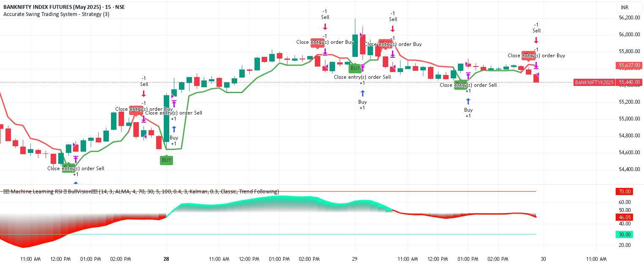This screenshot has height=265, width=644.
Task: Click the 20.00 RSI scale label
Action: coord(625,245)
